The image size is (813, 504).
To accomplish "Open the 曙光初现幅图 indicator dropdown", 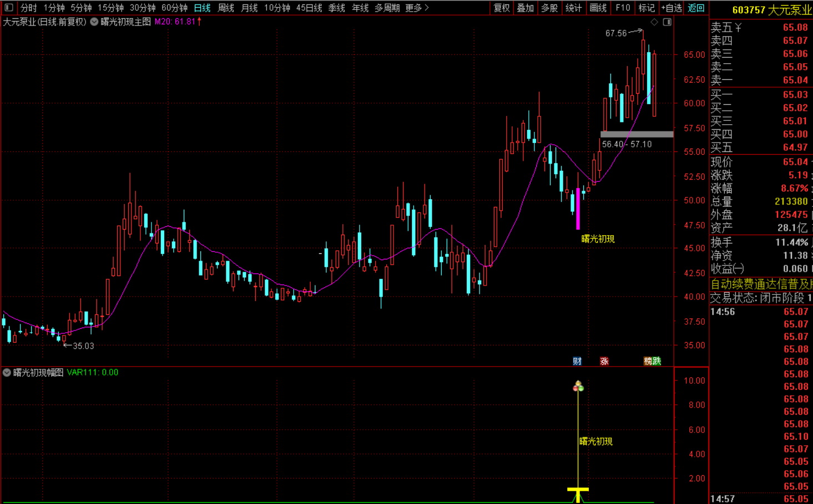I will click(x=7, y=373).
